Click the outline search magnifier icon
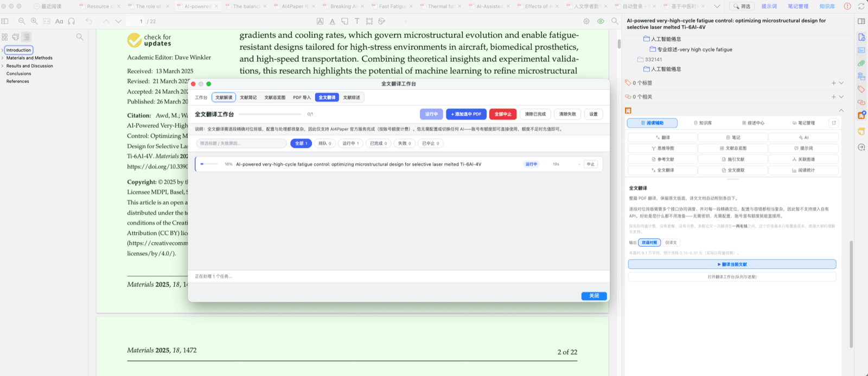This screenshot has width=868, height=376. (x=80, y=37)
